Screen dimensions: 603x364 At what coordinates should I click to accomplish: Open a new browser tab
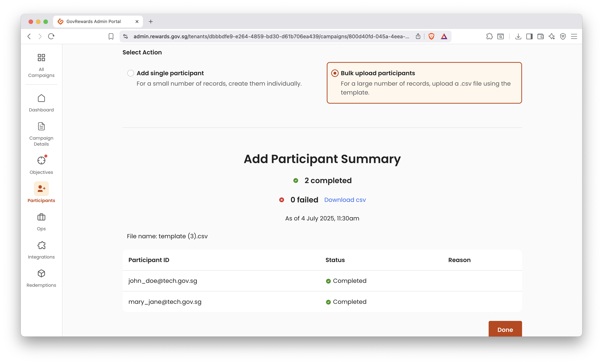pyautogui.click(x=151, y=21)
